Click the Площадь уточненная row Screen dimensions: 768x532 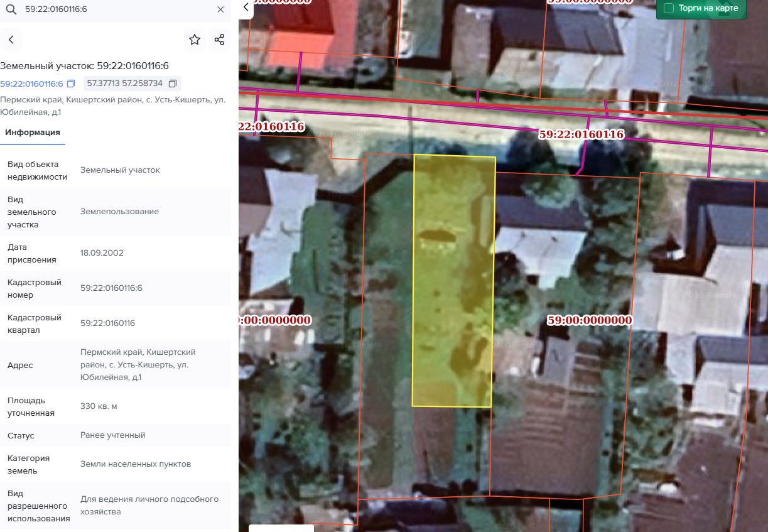point(116,406)
